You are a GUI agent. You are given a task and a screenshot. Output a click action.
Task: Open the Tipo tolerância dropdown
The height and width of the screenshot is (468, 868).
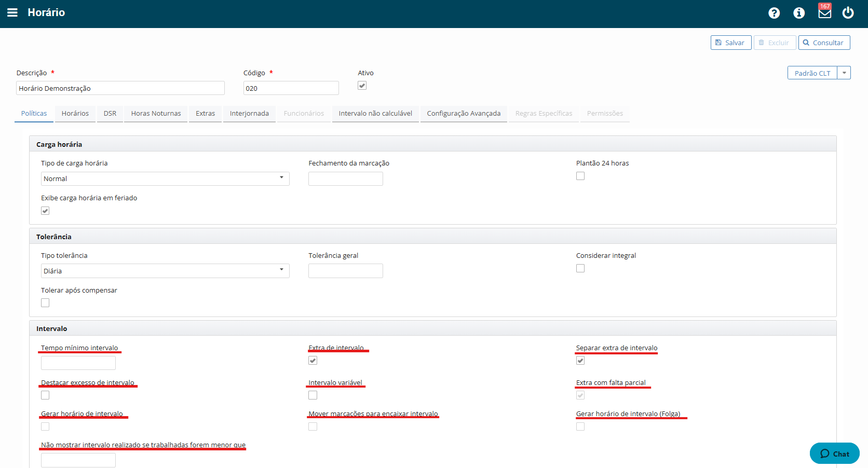pyautogui.click(x=165, y=271)
